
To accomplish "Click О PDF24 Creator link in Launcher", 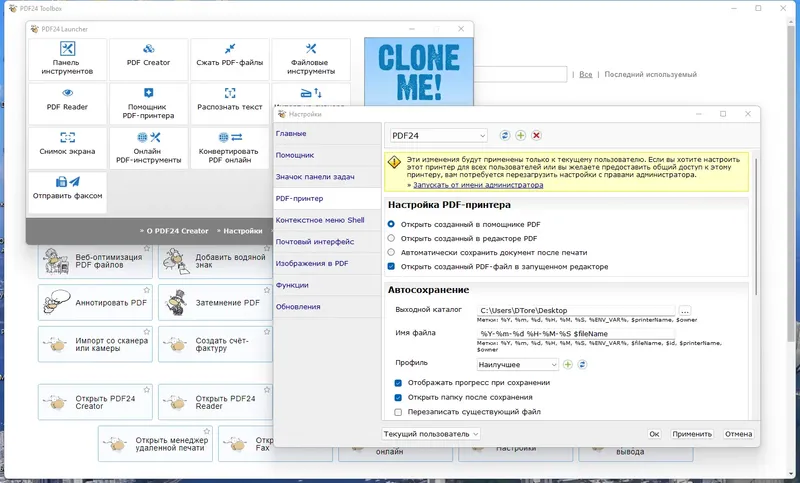I will click(x=178, y=231).
